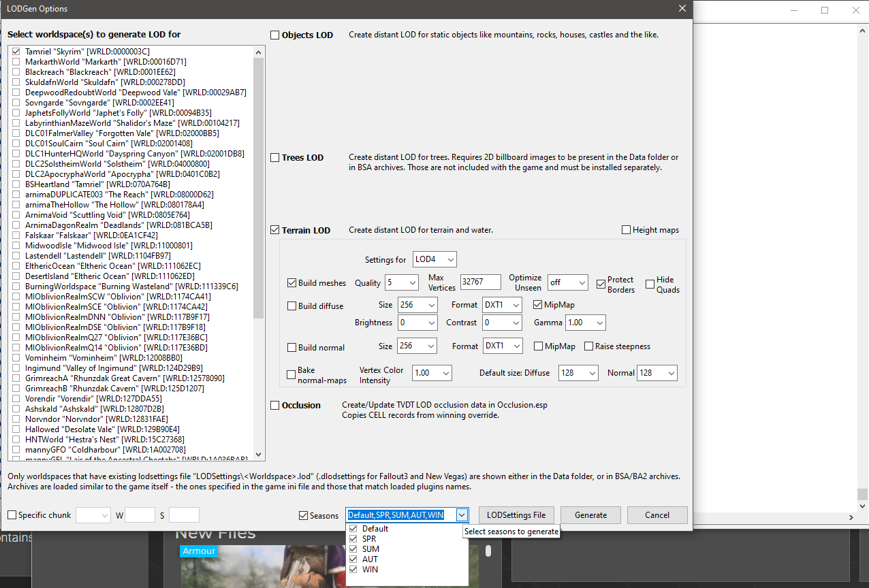Enable the Hide Quads checkbox

point(650,283)
